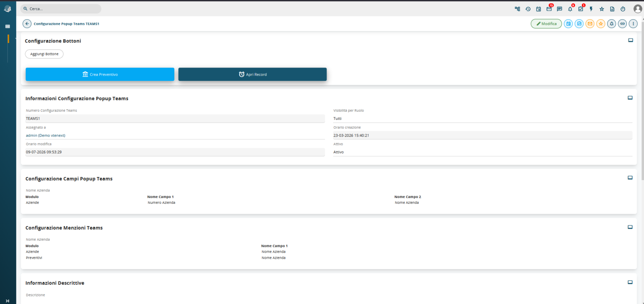The image size is (644, 304).
Task: Click the blue Crea Preventivo button
Action: (x=100, y=74)
